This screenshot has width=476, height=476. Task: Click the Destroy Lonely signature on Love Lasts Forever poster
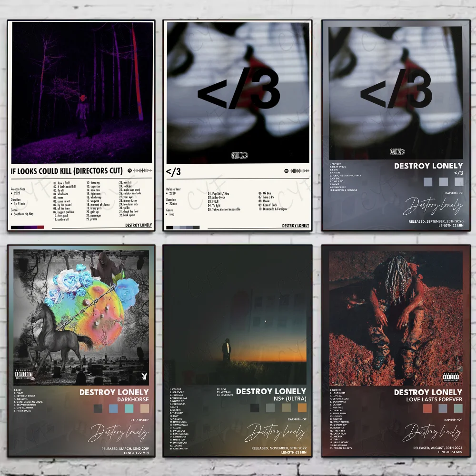point(432,432)
